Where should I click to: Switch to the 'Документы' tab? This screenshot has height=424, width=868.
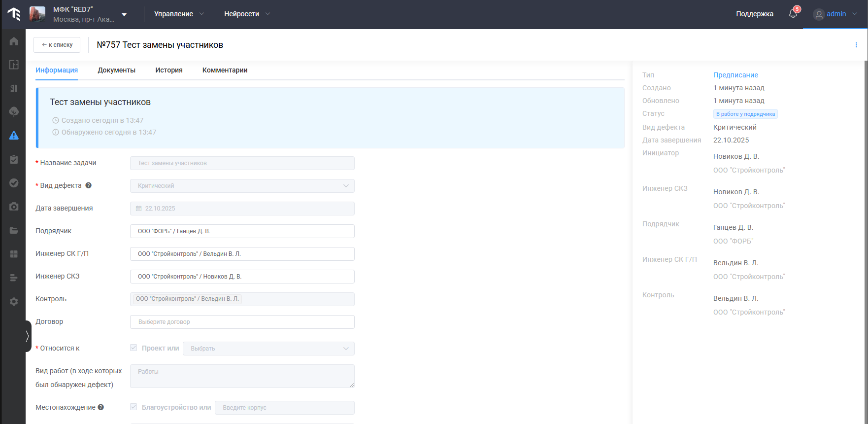pos(116,70)
